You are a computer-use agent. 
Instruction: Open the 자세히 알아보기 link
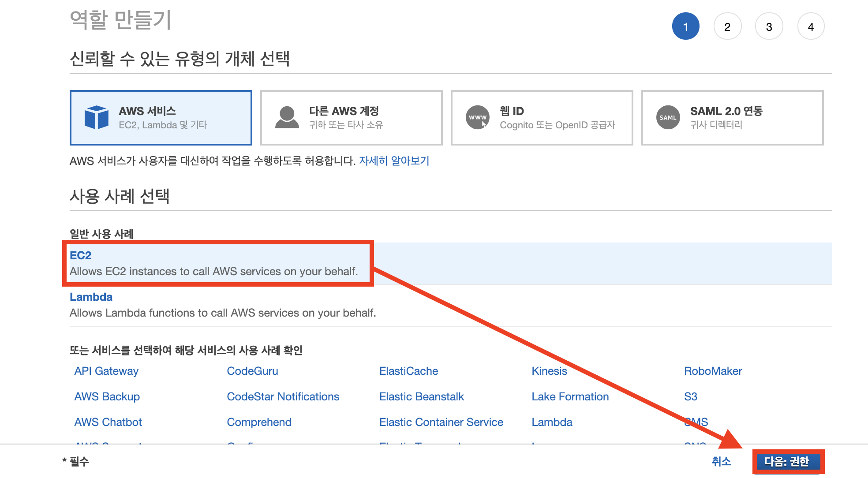(394, 161)
